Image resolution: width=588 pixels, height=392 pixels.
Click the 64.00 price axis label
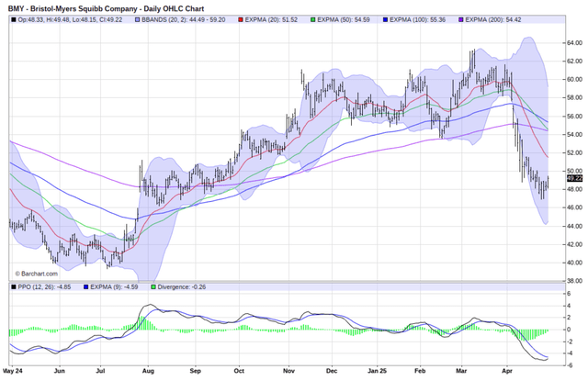click(574, 43)
